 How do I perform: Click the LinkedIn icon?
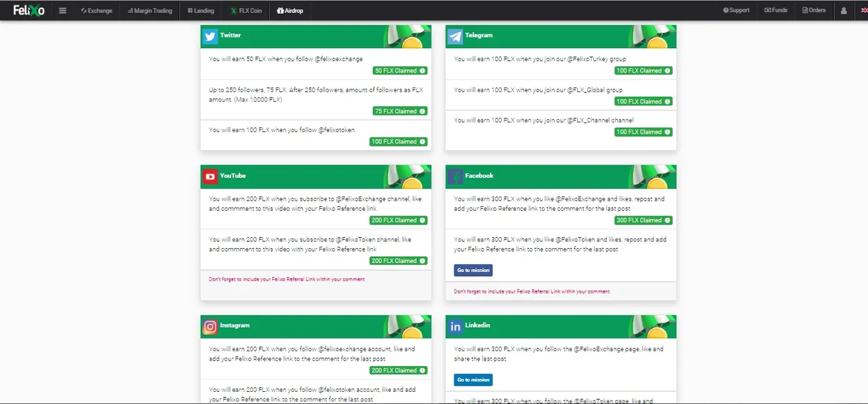coord(455,327)
